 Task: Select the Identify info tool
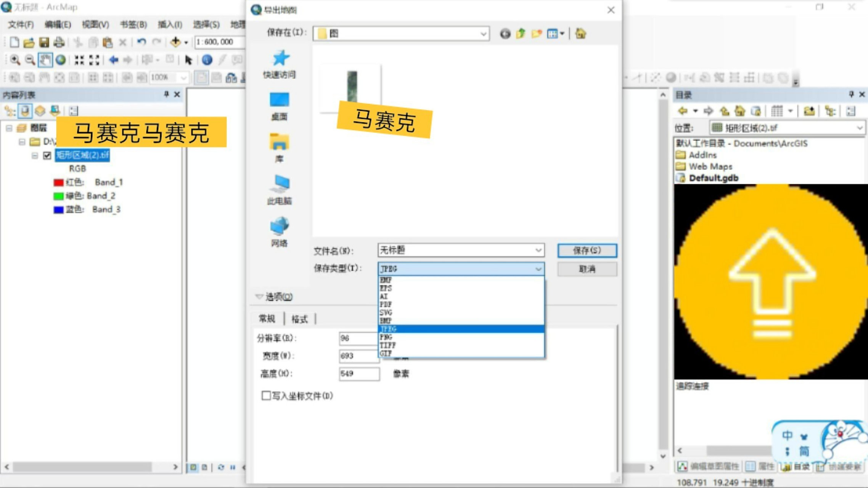(x=207, y=60)
